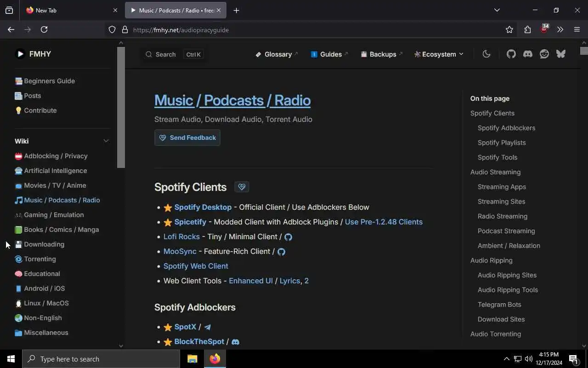
Task: Click the Windows taskbar search field
Action: click(101, 359)
